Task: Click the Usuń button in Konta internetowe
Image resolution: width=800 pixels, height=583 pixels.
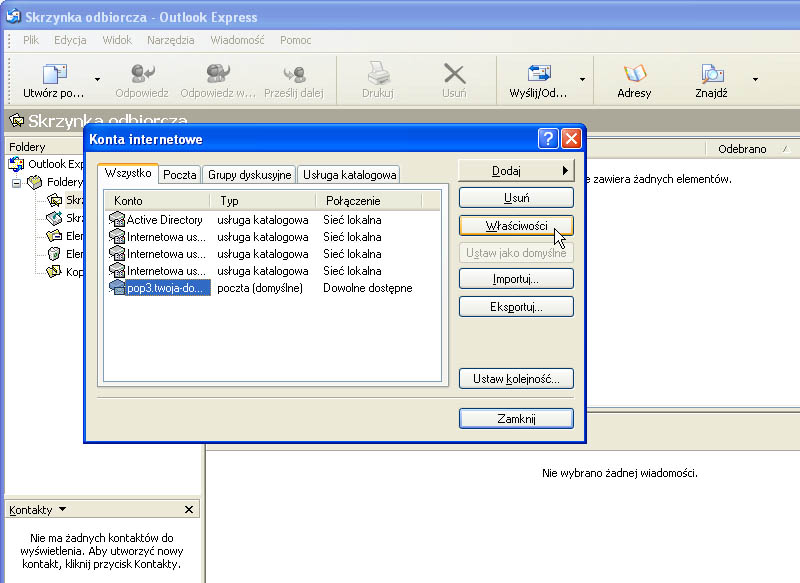Action: tap(516, 198)
